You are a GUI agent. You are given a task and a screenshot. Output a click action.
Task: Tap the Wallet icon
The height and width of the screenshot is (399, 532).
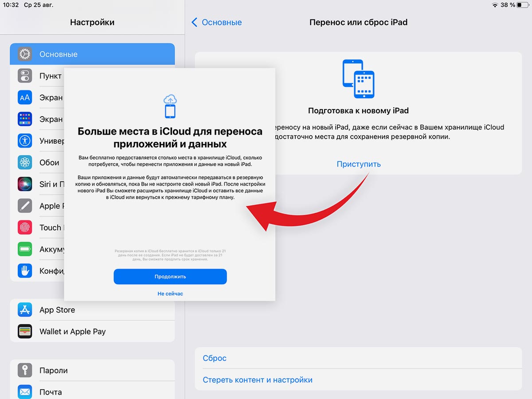coord(25,332)
